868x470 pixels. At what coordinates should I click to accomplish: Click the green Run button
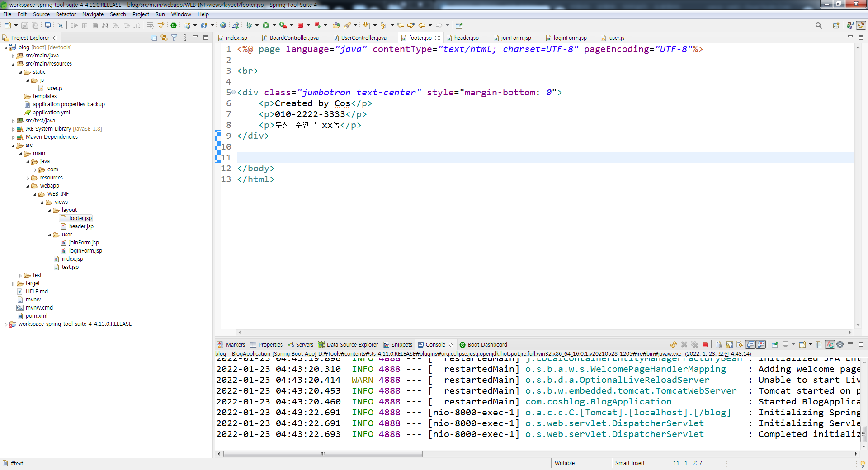[x=266, y=25]
